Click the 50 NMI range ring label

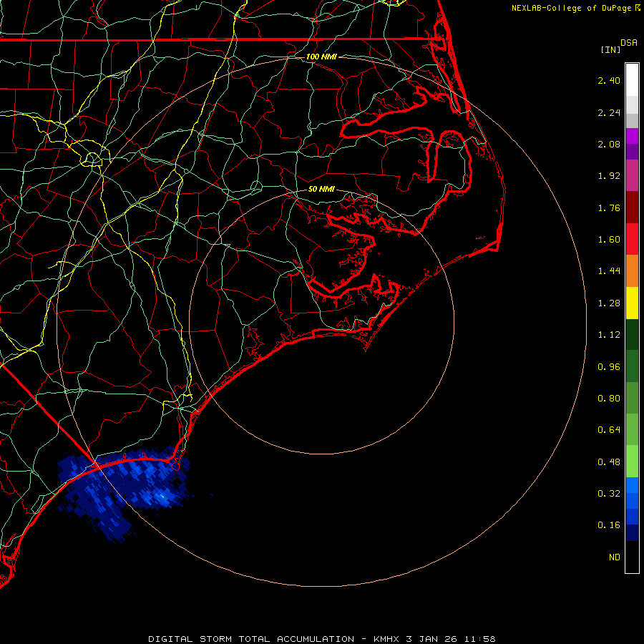321,189
